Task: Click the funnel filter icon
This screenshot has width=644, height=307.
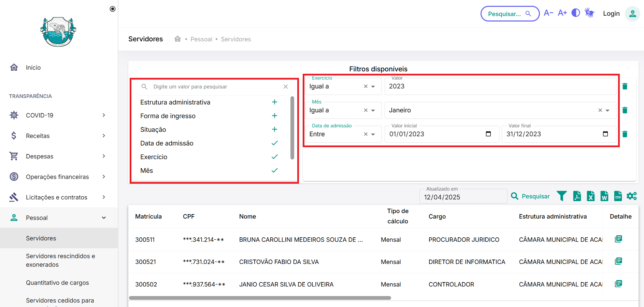Action: [561, 196]
